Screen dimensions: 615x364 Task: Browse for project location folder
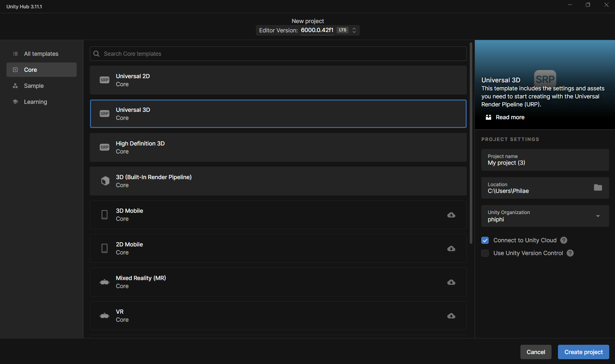[x=598, y=187]
